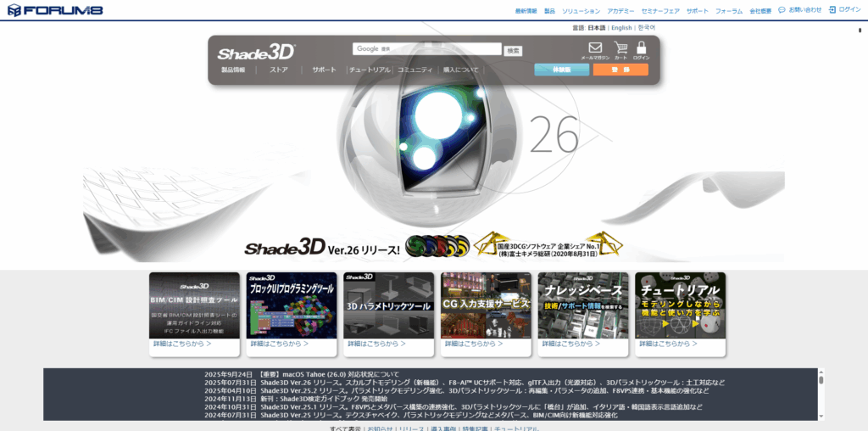Switch language to 한국어
The width and height of the screenshot is (868, 431).
[646, 28]
